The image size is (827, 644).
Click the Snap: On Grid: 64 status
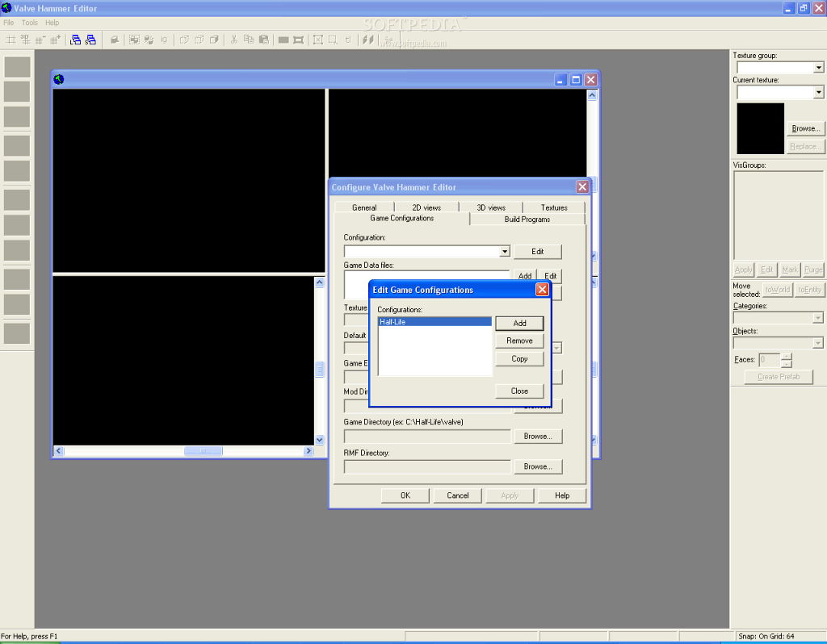tap(766, 636)
